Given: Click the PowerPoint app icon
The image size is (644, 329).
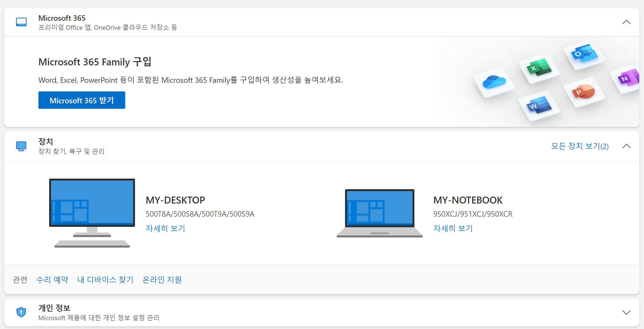Looking at the screenshot, I should (583, 92).
